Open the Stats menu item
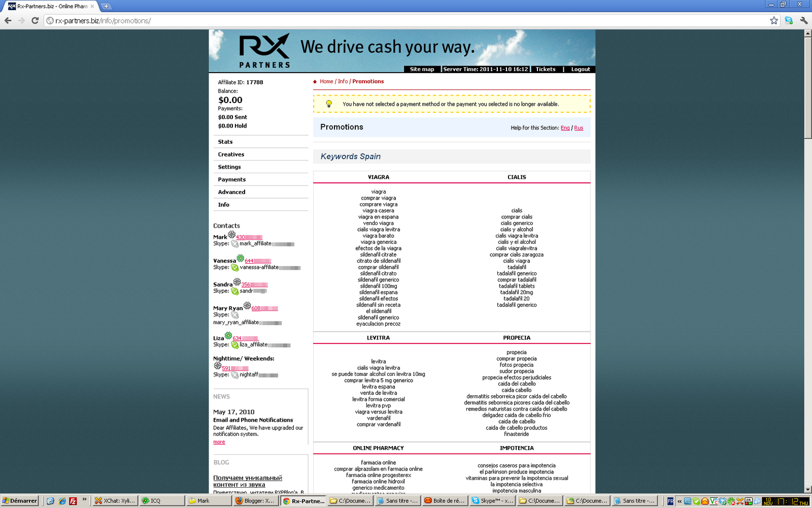Screen dimensions: 812x508 tap(225, 142)
